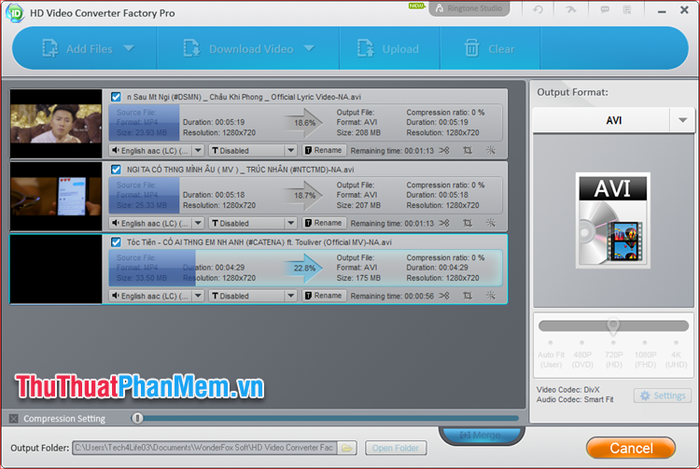Cancel the conversion with the orange button

coord(631,448)
